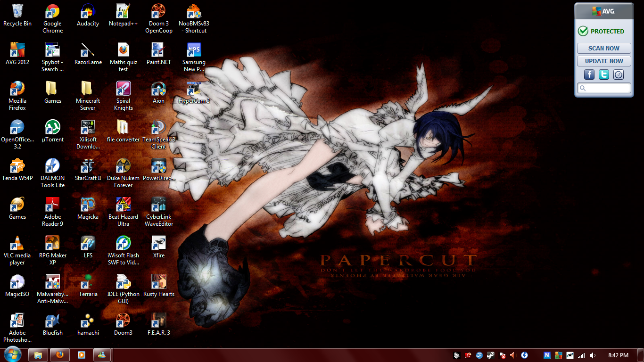Click the gauge icon in AVG gadget
Image resolution: width=644 pixels, height=362 pixels.
point(619,74)
